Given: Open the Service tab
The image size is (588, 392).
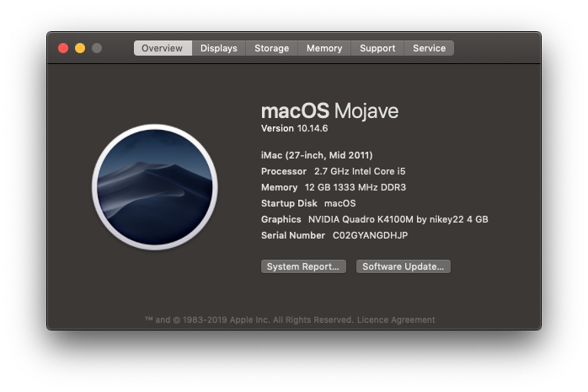Looking at the screenshot, I should (x=429, y=48).
